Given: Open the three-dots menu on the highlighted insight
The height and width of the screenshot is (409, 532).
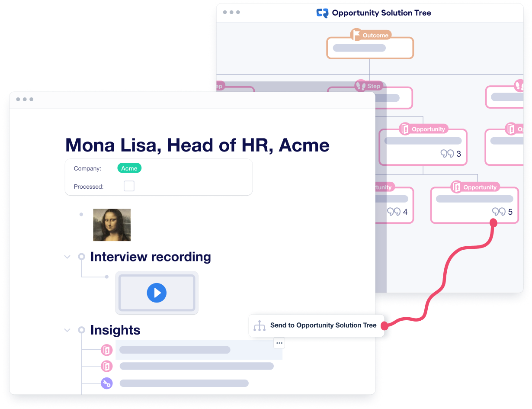Looking at the screenshot, I should point(279,343).
